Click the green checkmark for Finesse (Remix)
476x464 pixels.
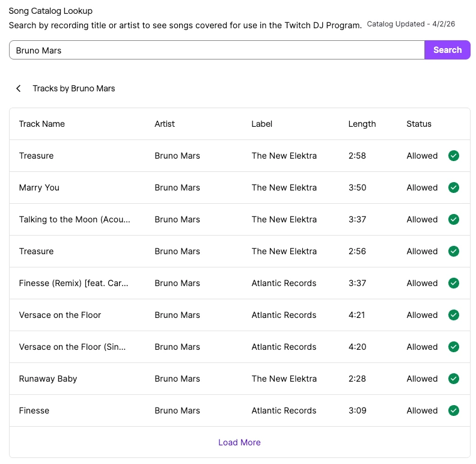[x=454, y=283]
